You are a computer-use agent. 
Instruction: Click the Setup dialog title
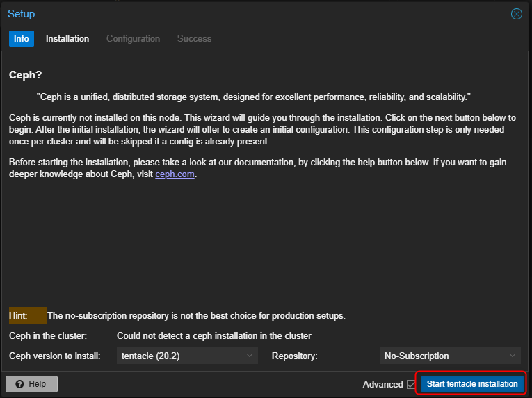(x=22, y=14)
